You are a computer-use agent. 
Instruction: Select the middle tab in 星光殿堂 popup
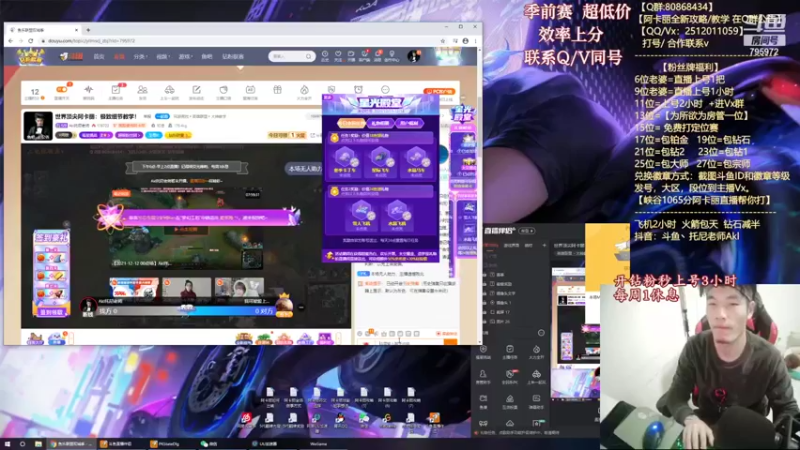click(381, 123)
